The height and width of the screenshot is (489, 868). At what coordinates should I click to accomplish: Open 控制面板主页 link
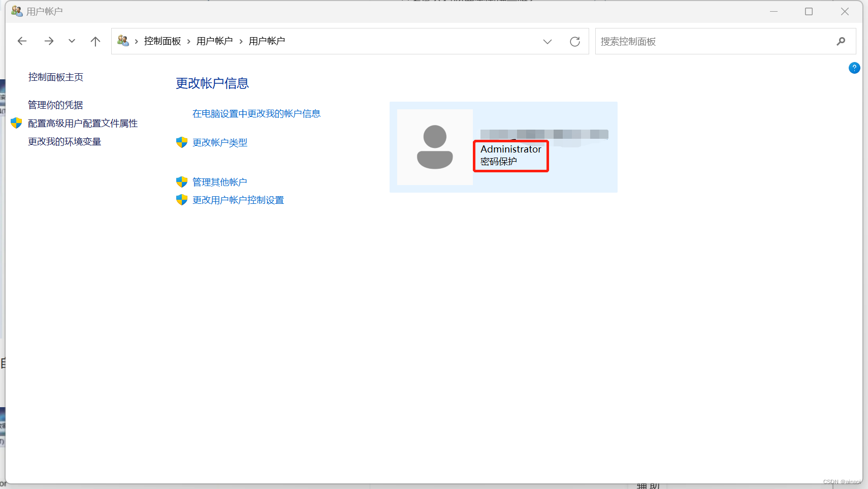tap(56, 77)
